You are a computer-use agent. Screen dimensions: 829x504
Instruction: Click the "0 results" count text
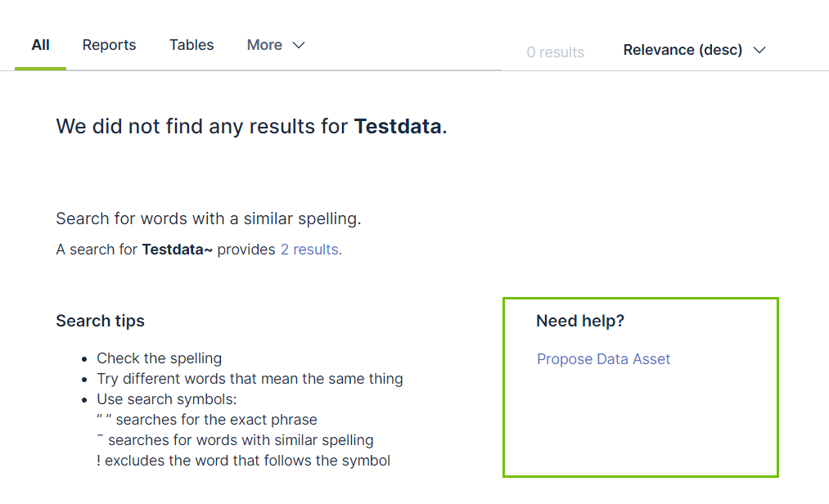(555, 52)
